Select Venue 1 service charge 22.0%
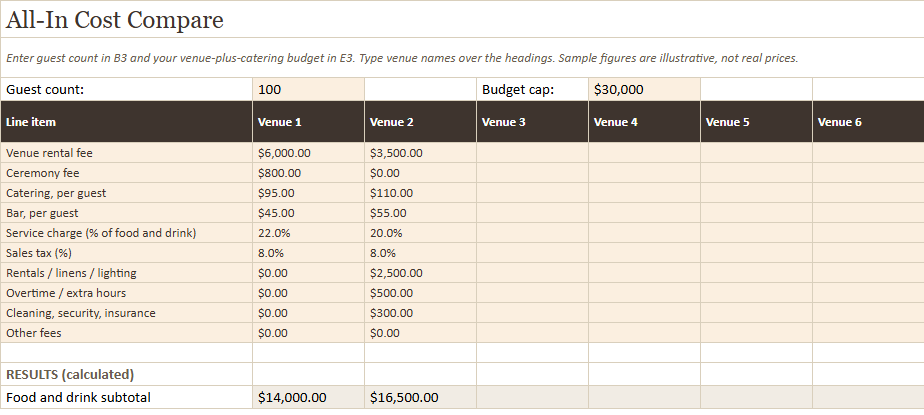 [x=308, y=233]
